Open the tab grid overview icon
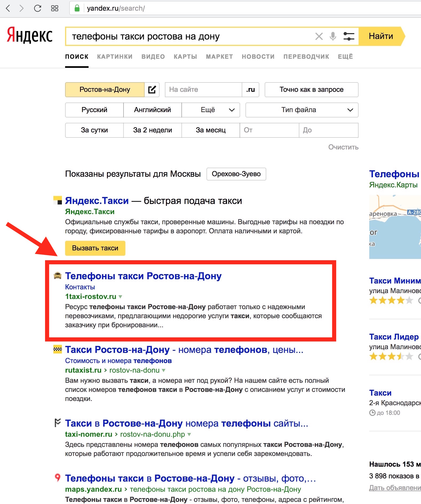 [54, 8]
